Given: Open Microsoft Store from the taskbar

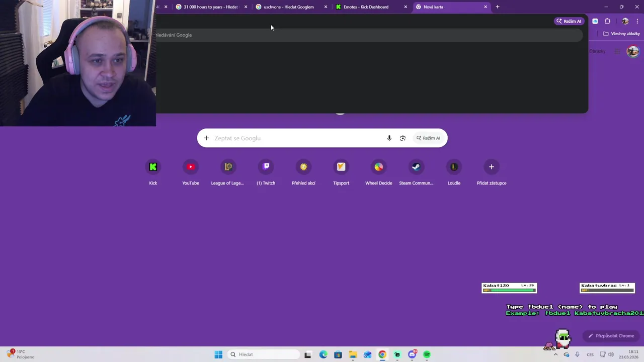Looking at the screenshot, I should (338, 354).
